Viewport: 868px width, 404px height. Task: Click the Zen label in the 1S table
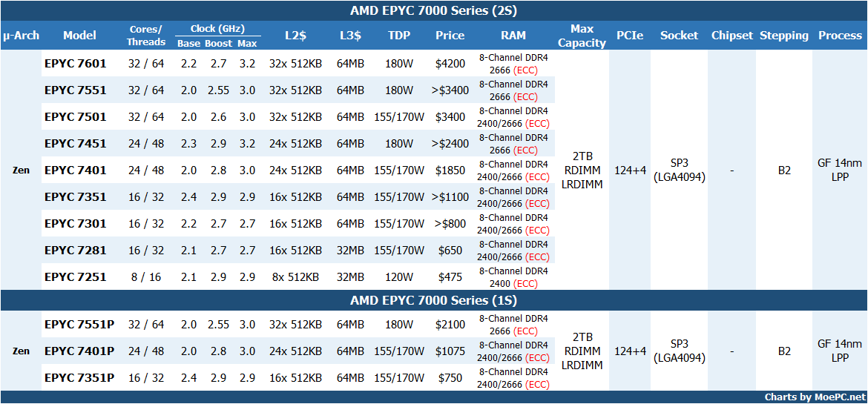tap(21, 351)
